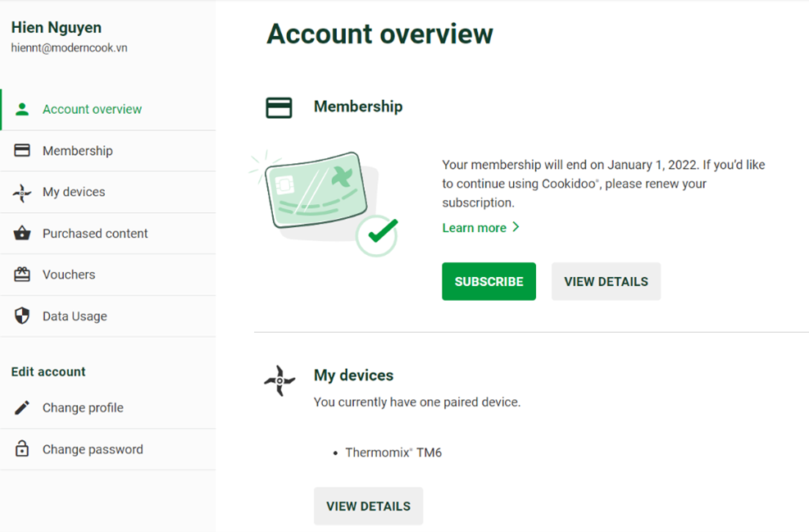Image resolution: width=809 pixels, height=532 pixels.
Task: Click the chevron arrow after Learn more
Action: (x=516, y=227)
